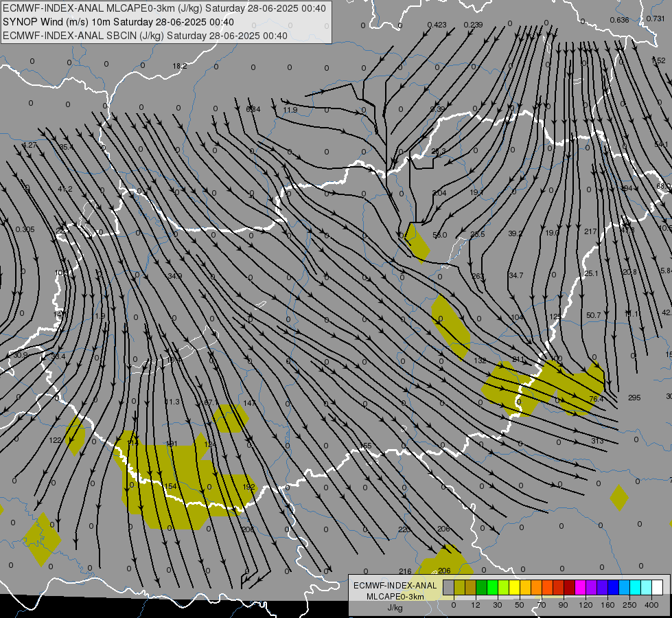Click the map value 56.0
Screen dimensions: 672x618
(440, 235)
